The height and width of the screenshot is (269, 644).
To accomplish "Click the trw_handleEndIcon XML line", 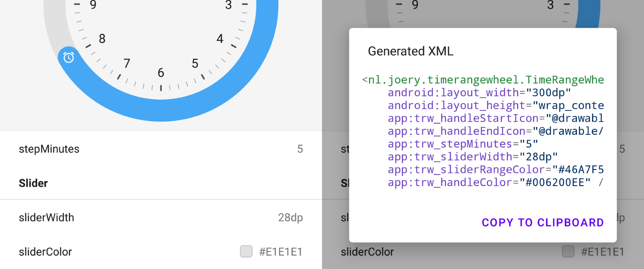I will [496, 131].
